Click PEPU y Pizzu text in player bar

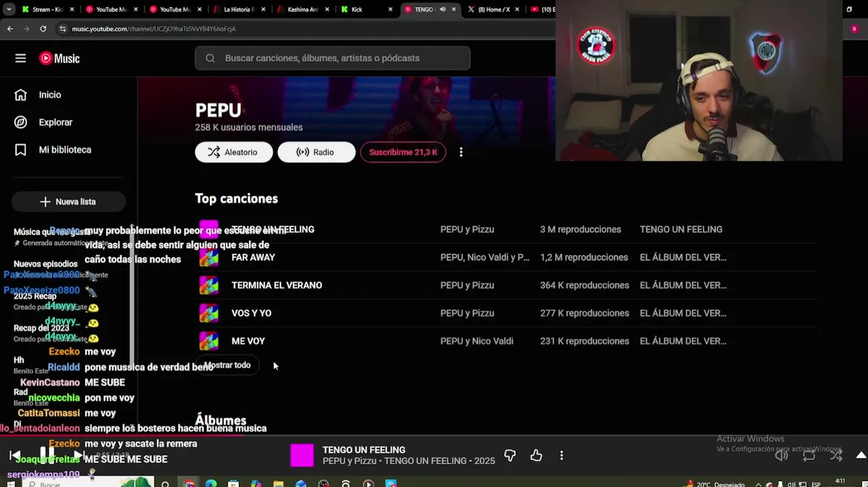(x=352, y=461)
